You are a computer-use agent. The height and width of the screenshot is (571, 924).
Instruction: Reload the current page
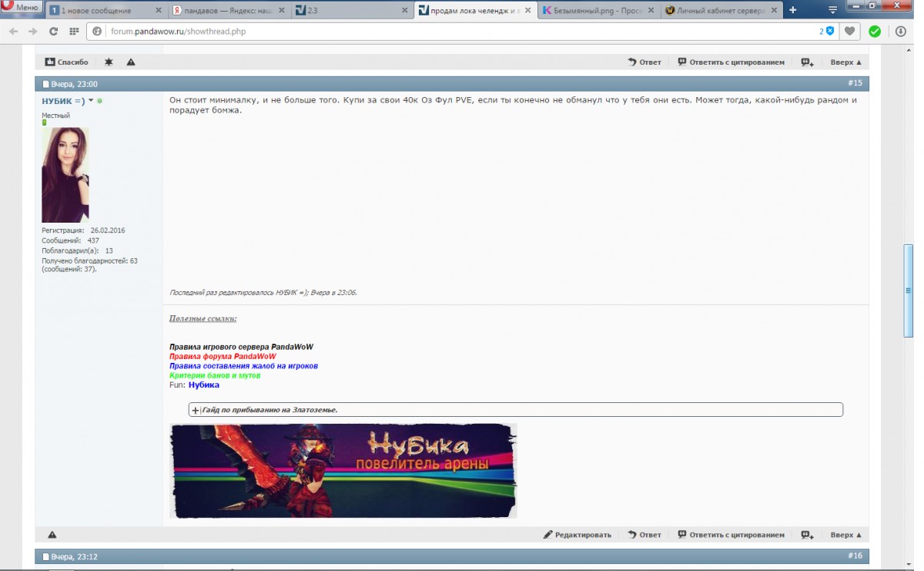tap(53, 32)
